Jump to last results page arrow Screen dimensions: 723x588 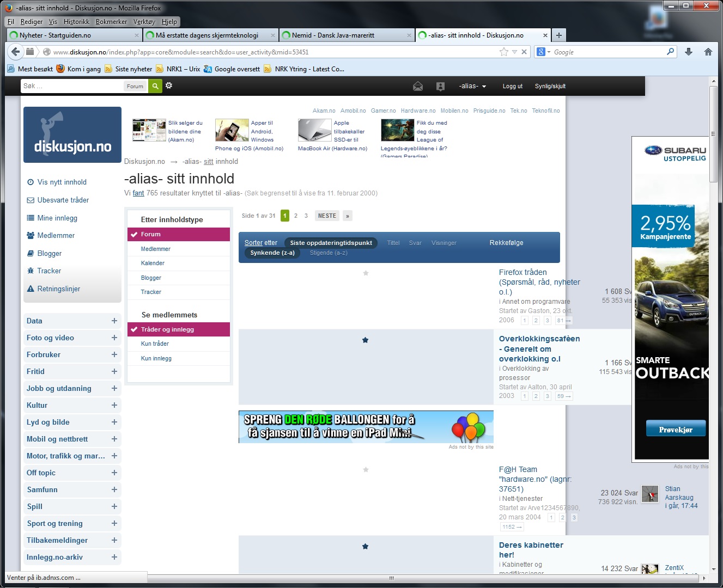[348, 216]
